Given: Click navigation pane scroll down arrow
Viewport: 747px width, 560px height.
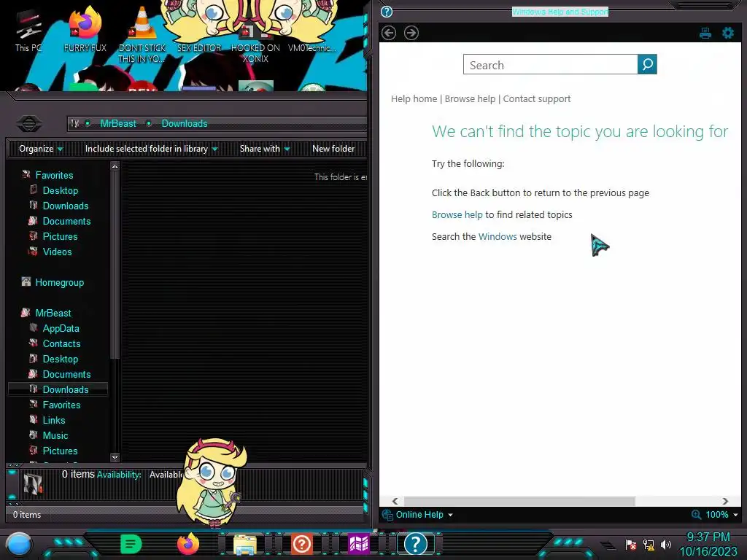Looking at the screenshot, I should click(x=115, y=457).
